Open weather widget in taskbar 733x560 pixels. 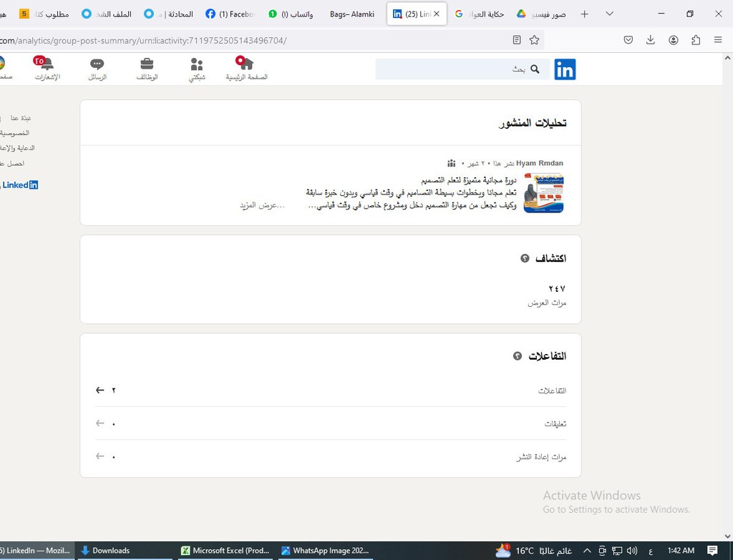click(534, 551)
